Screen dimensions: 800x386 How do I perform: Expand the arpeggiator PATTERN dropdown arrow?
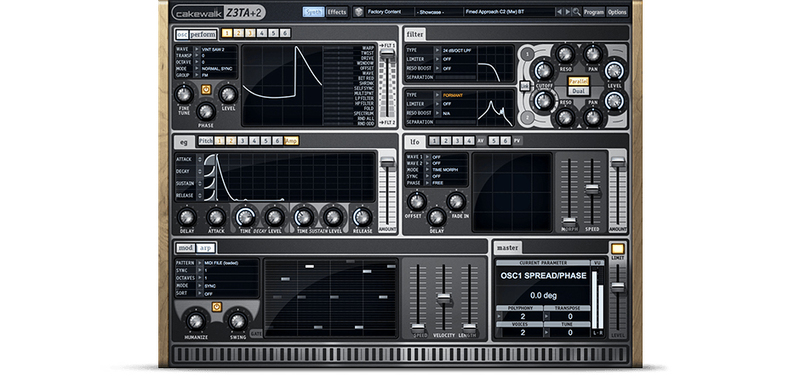[199, 263]
